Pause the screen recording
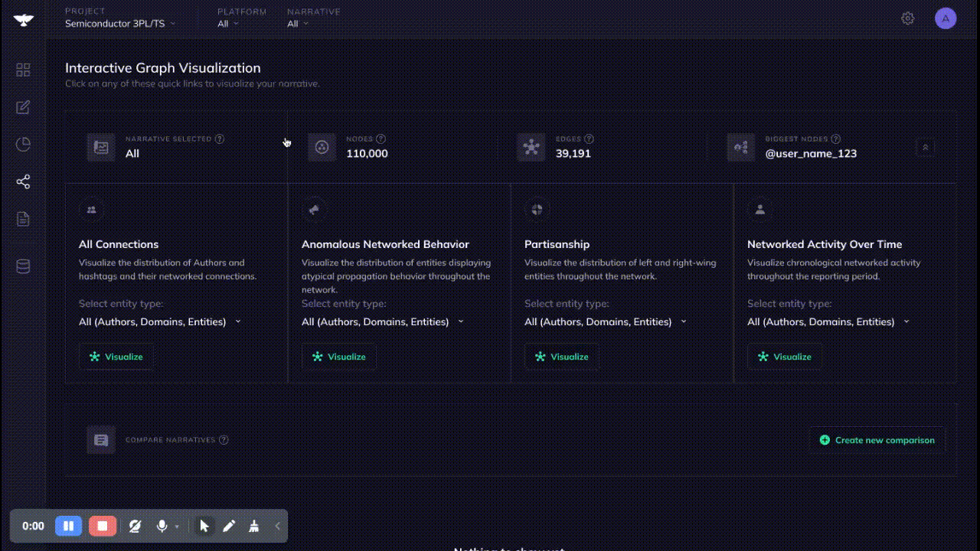Screen dimensions: 980x551 68,526
